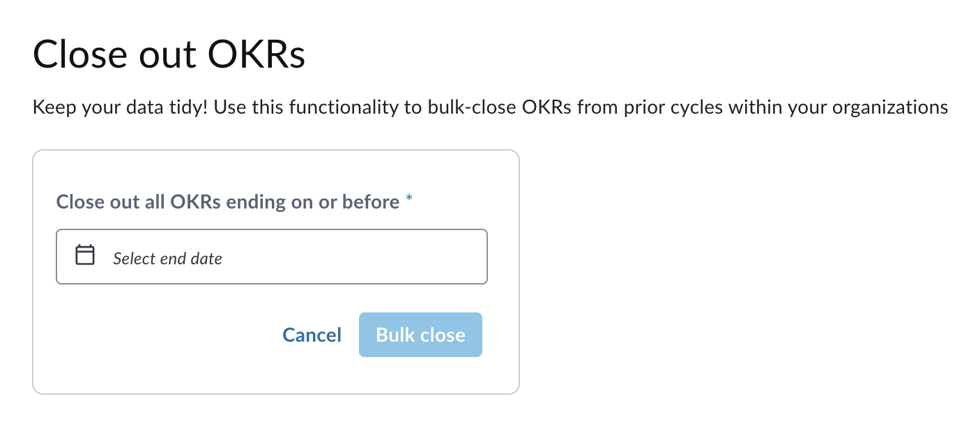This screenshot has width=980, height=424.
Task: Open the date picker via calendar icon
Action: (85, 255)
